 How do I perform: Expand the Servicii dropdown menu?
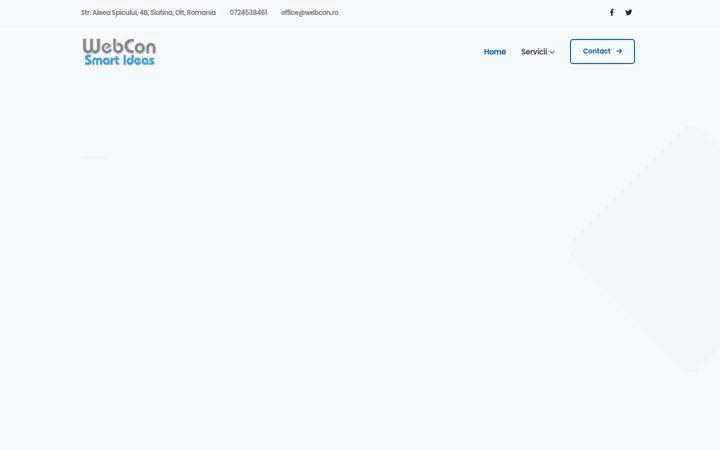(538, 52)
